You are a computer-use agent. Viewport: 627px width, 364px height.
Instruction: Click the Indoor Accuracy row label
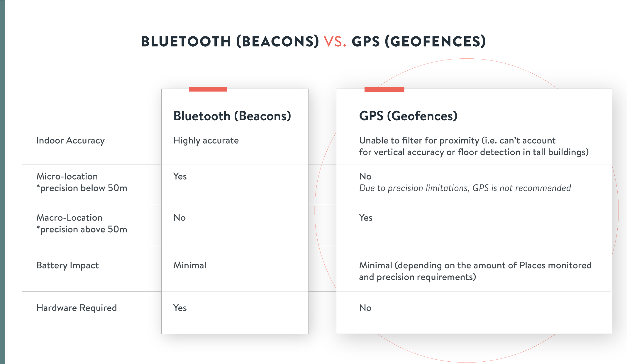tap(70, 140)
